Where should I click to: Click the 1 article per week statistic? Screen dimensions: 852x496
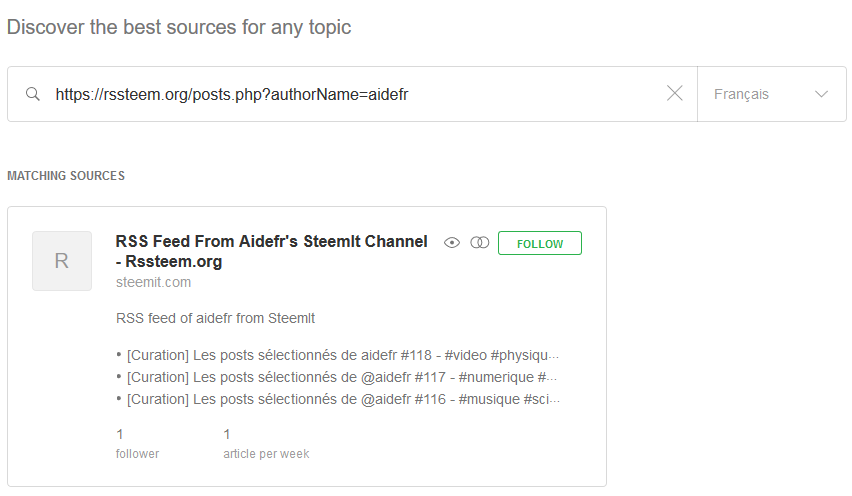tap(266, 443)
